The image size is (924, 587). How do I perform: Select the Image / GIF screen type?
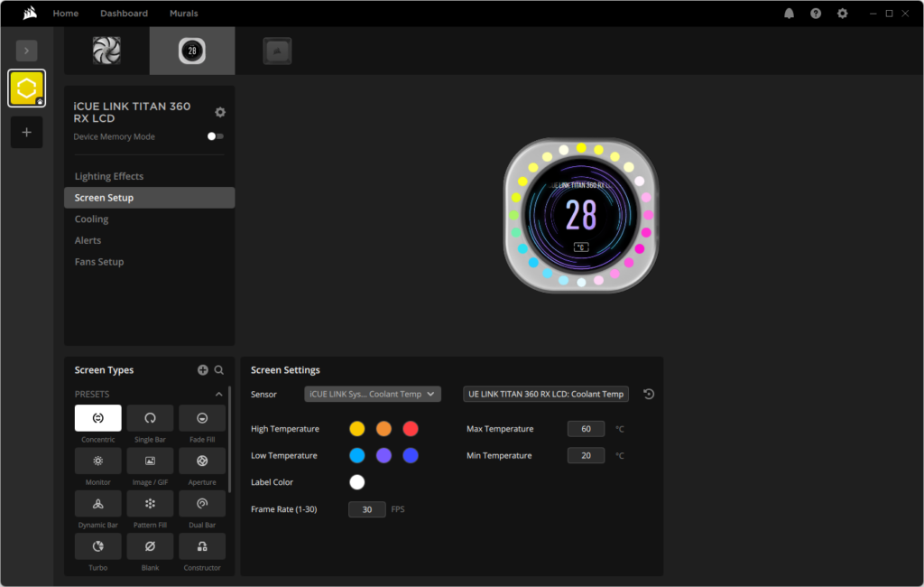pos(150,461)
